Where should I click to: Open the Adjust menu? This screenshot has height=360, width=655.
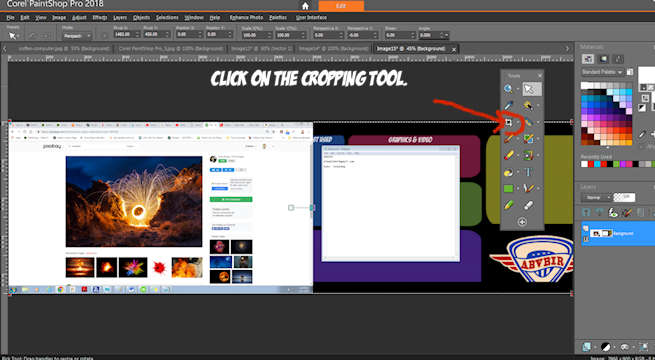pos(79,18)
